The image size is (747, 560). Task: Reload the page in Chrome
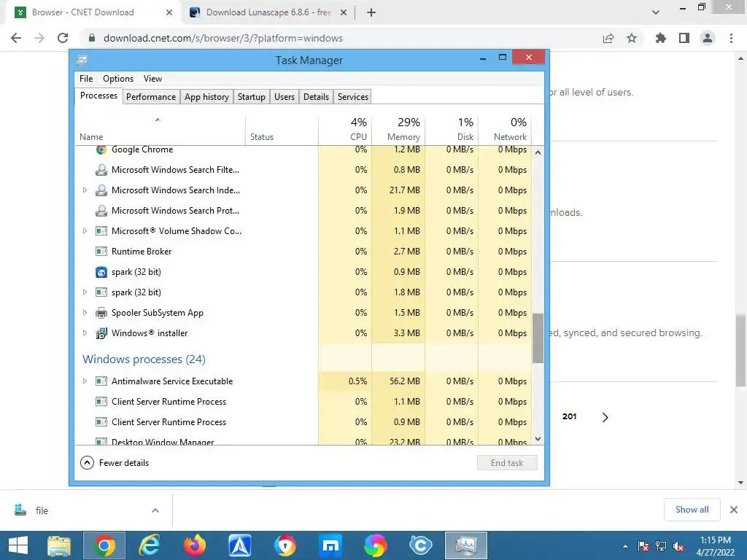(63, 38)
